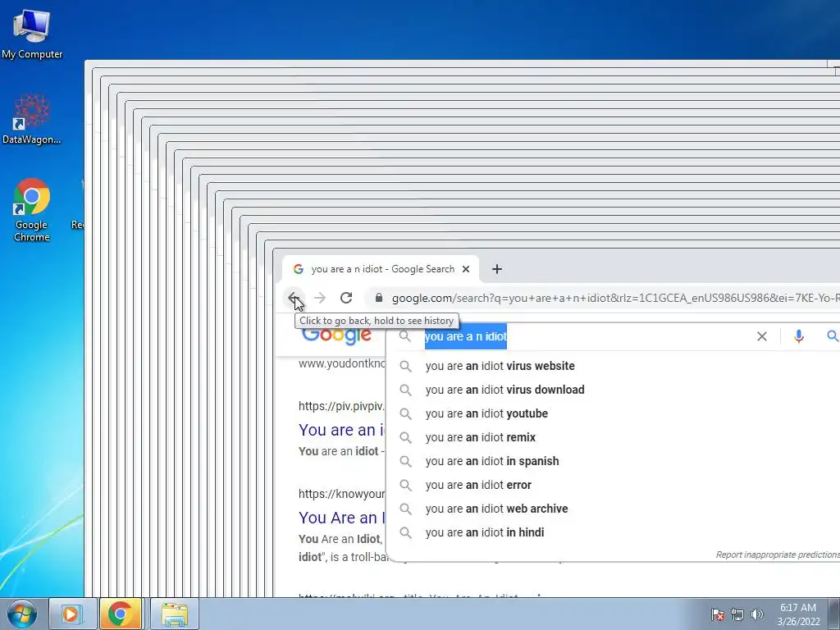840x630 pixels.
Task: Click the Chrome taskbar button
Action: coord(120,614)
